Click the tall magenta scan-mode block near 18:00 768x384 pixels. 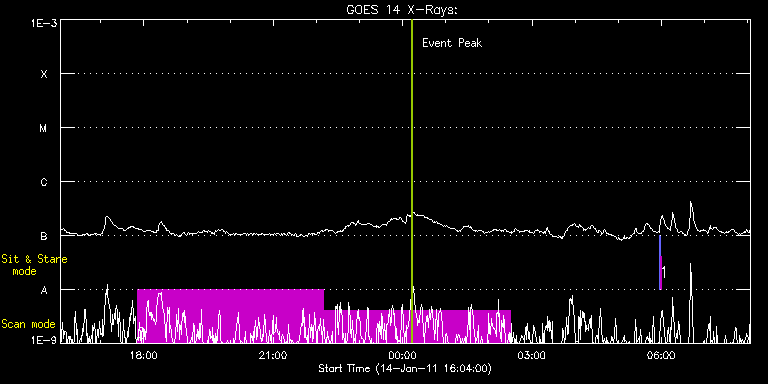[x=230, y=316]
